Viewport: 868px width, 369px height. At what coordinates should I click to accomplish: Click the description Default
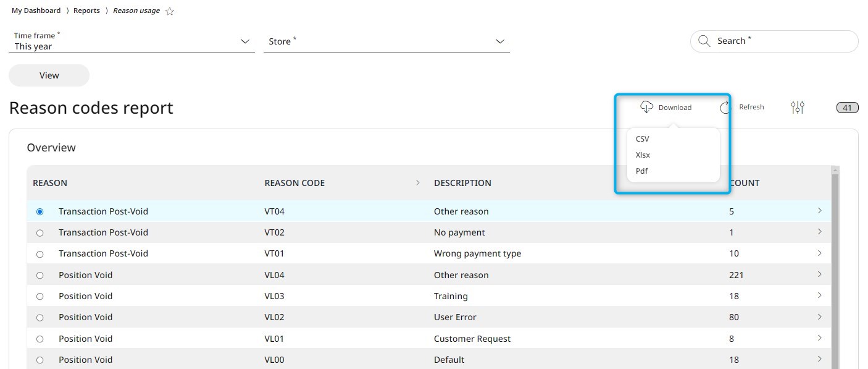(449, 360)
